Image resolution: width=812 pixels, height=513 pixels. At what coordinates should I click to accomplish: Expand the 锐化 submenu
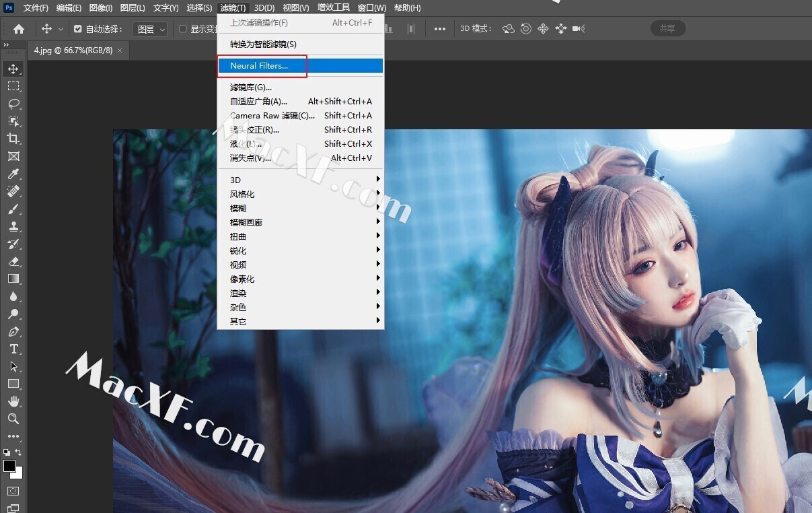300,250
